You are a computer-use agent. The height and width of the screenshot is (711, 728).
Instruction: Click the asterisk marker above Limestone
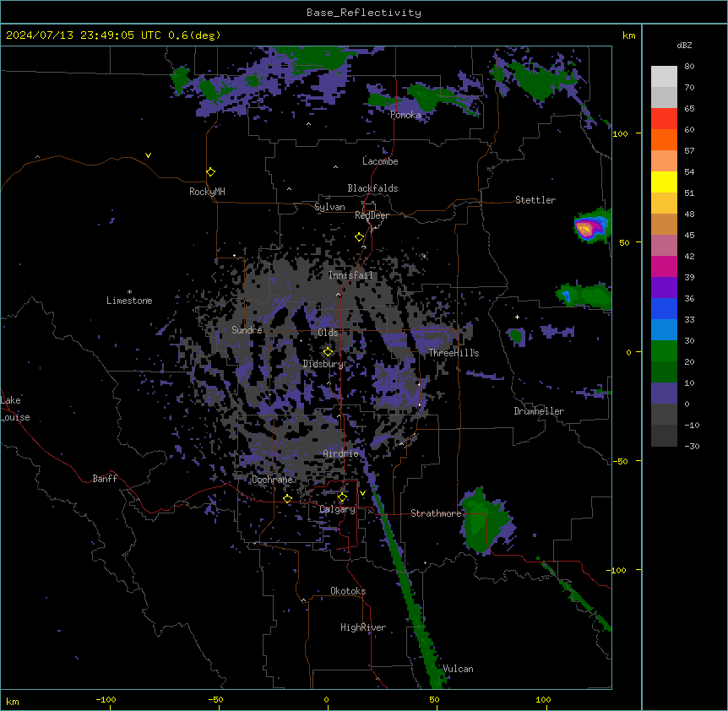(x=129, y=292)
